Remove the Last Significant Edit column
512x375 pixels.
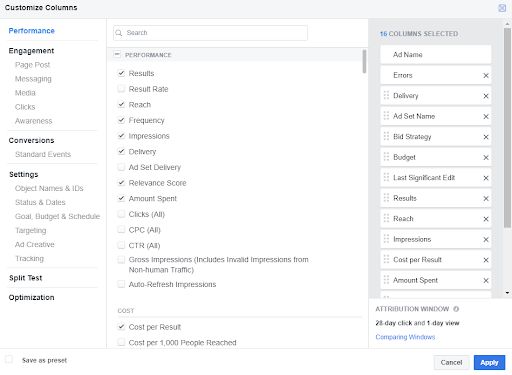pos(486,178)
